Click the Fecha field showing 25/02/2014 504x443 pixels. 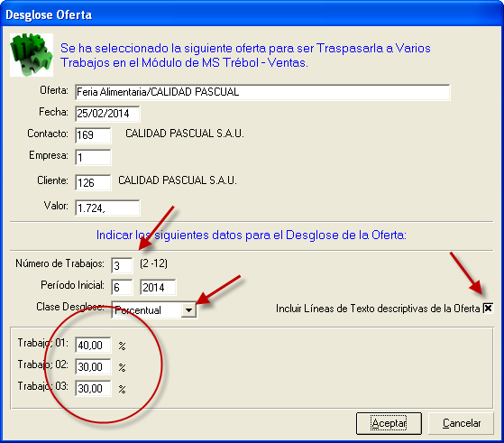point(107,114)
